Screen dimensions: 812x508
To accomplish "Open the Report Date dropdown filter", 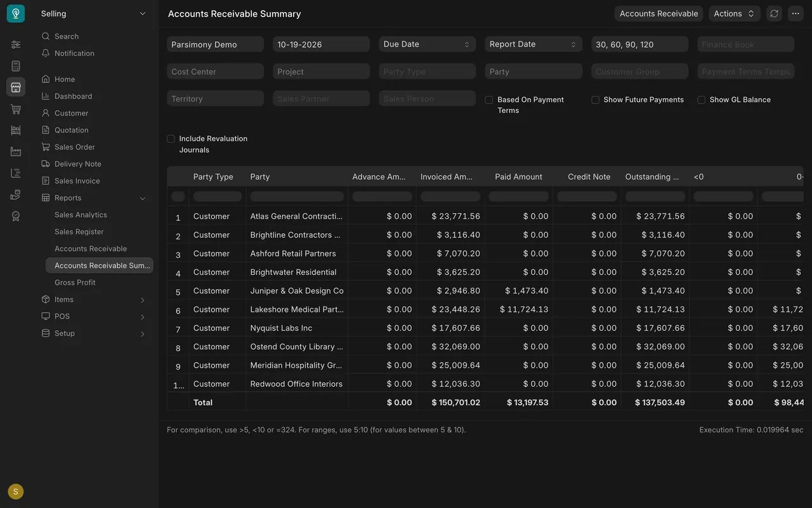I will point(534,44).
